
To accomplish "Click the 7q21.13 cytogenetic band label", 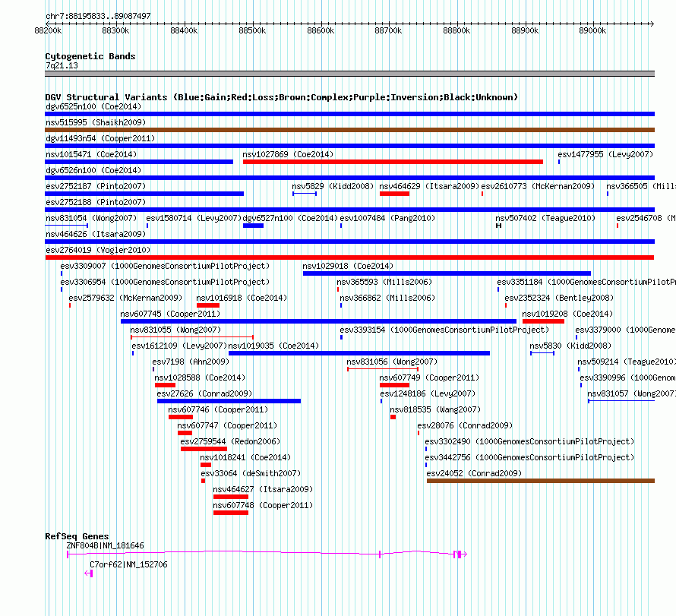I will click(62, 65).
